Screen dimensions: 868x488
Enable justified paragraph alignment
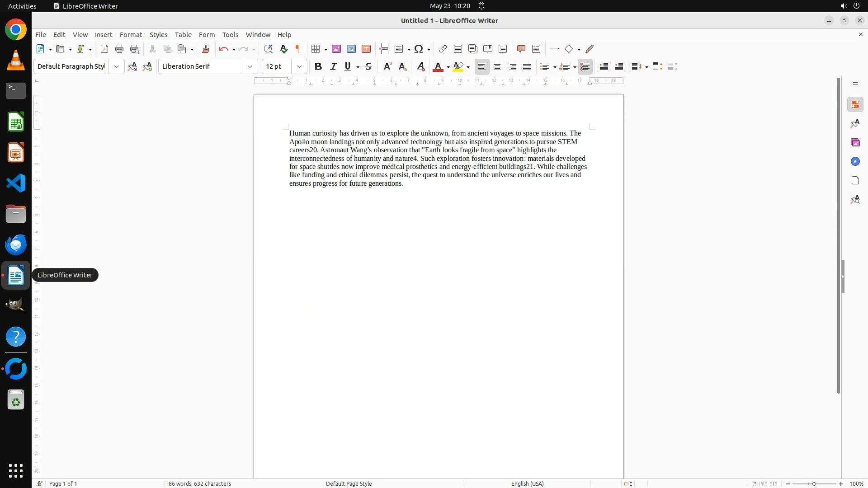(x=527, y=66)
